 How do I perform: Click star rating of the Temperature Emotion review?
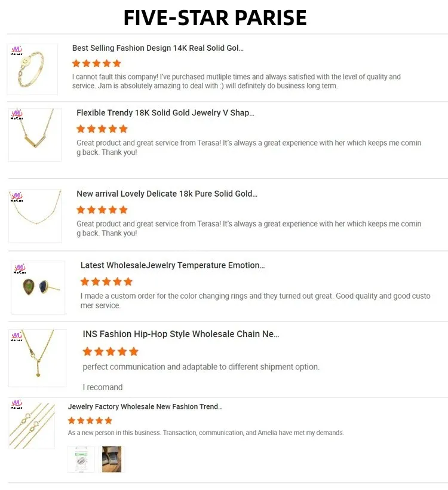click(x=106, y=281)
